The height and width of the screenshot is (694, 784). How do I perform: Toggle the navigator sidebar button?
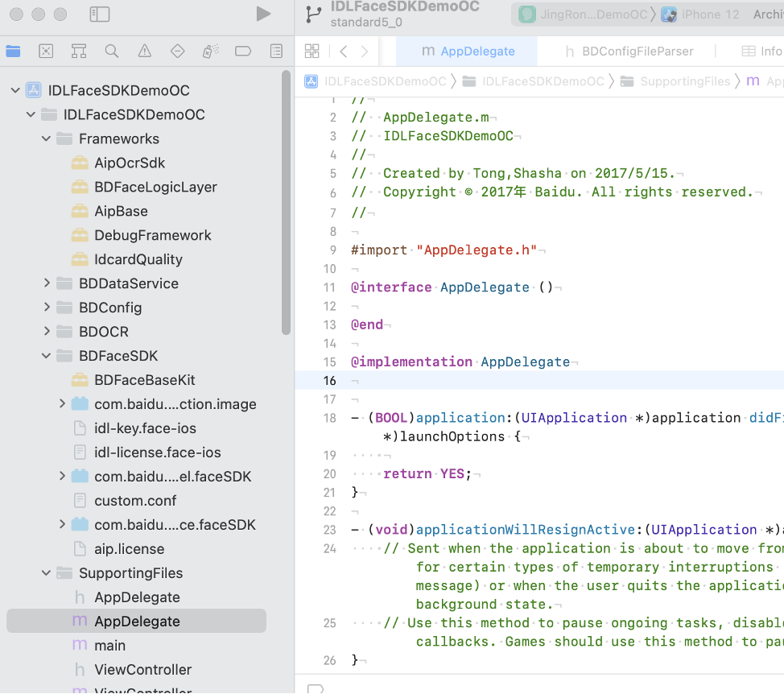pos(100,14)
